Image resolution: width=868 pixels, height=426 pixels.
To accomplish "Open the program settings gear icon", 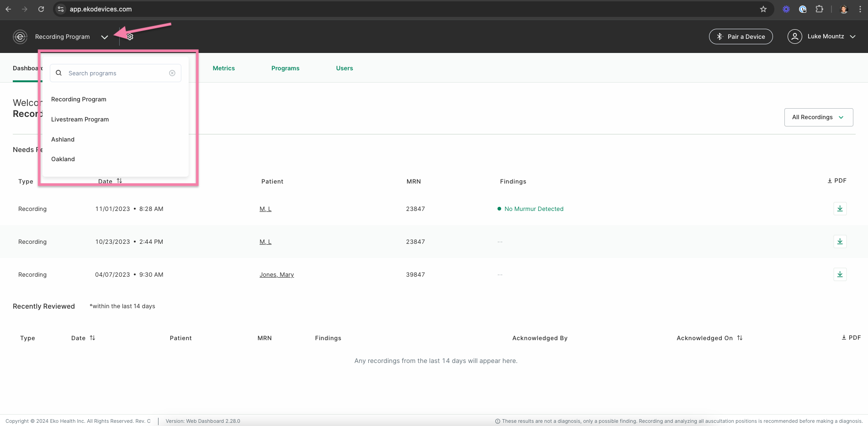I will click(x=130, y=37).
